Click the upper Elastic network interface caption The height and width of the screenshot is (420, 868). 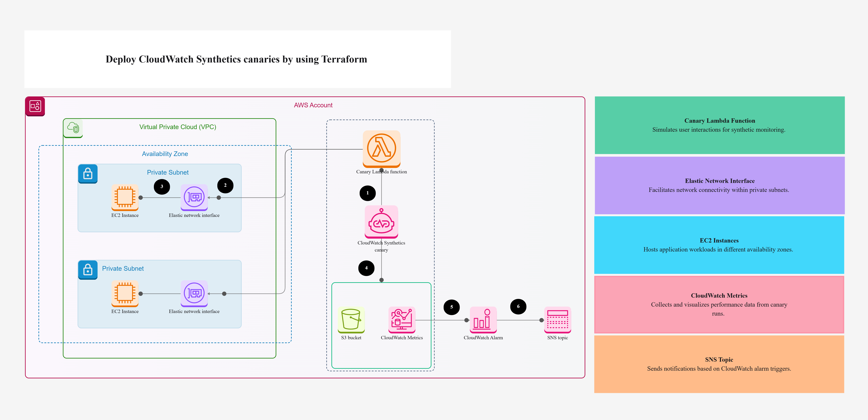(x=194, y=216)
